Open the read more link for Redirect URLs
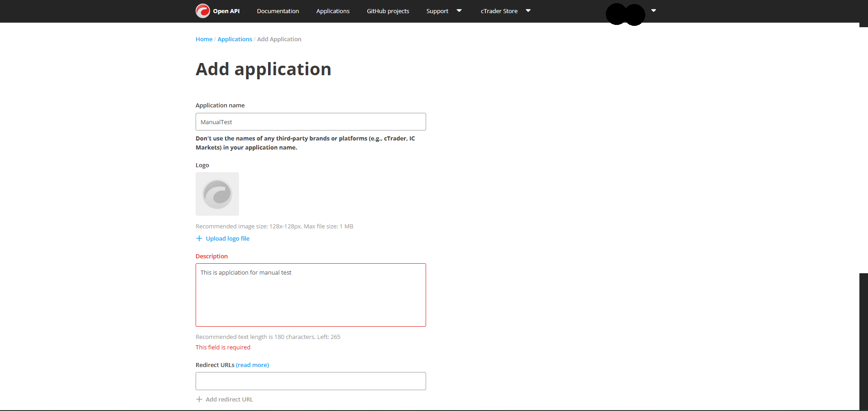868x411 pixels. (x=252, y=365)
